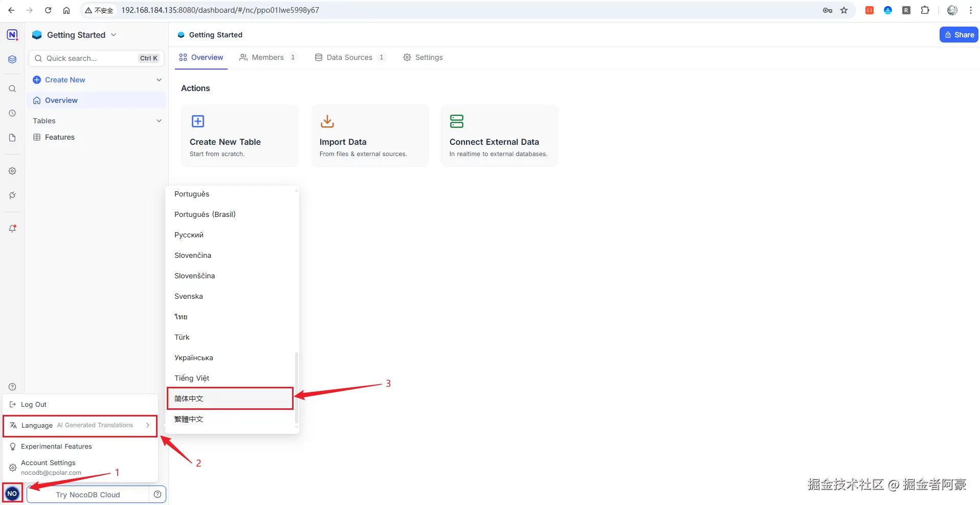
Task: Click the Import Data download icon
Action: click(327, 121)
